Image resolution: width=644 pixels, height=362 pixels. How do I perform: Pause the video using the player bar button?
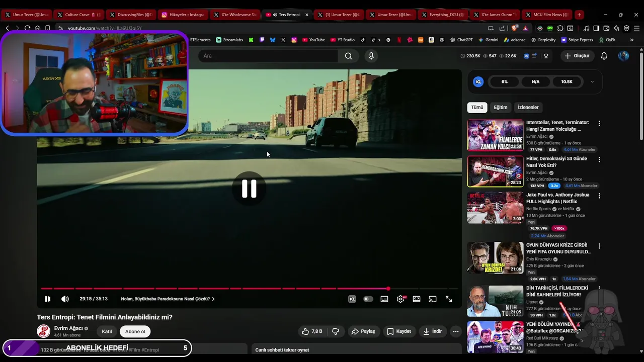coord(47,299)
